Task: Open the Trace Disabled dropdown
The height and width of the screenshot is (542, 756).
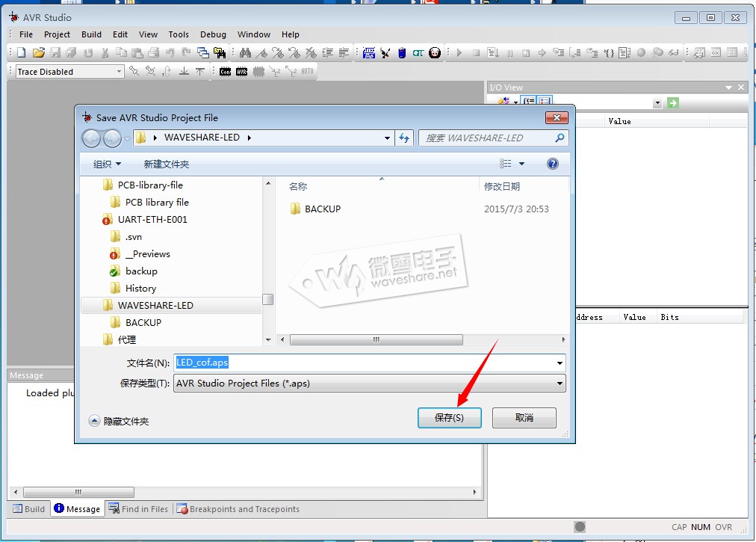Action: (x=119, y=72)
